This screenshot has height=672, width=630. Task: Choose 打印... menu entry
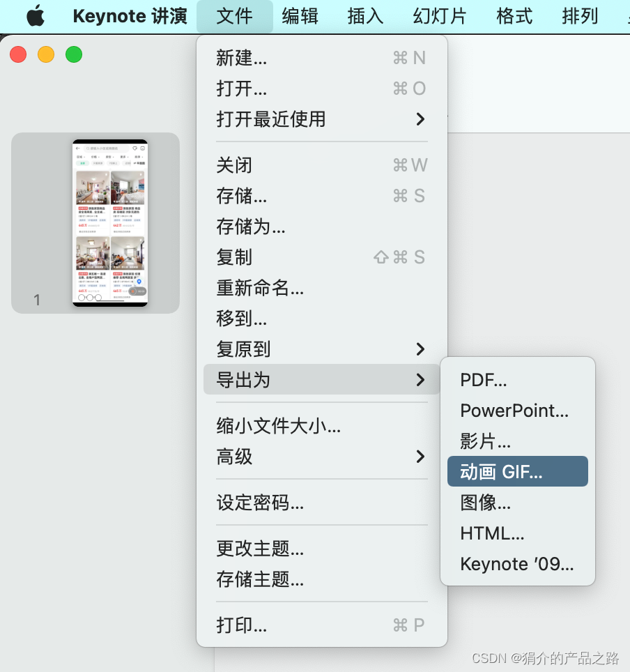[x=322, y=625]
